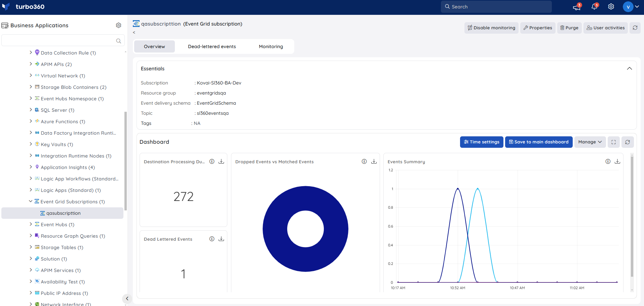Click the sidebar tree vertical scrollbar
This screenshot has height=306, width=644.
[125, 161]
